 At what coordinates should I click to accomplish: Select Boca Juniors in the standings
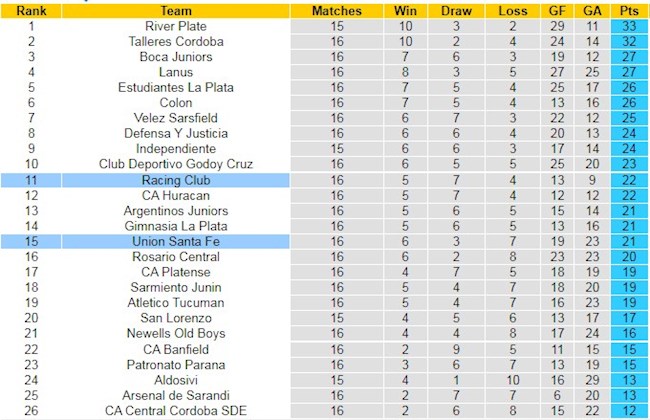tap(176, 57)
